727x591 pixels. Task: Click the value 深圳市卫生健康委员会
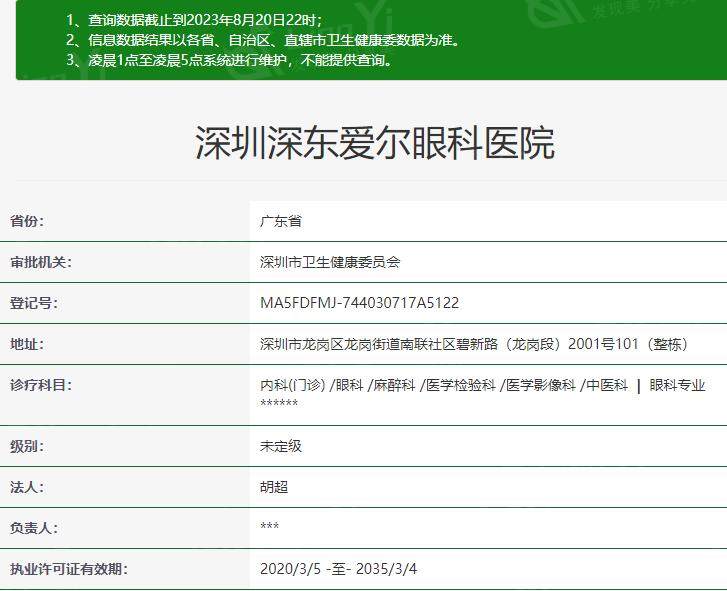point(330,262)
